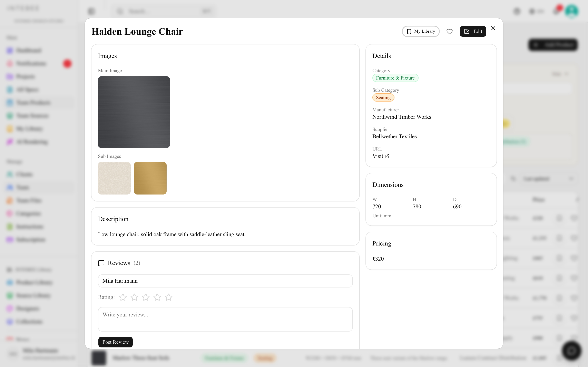Click the pencil icon on Edit button

[467, 31]
